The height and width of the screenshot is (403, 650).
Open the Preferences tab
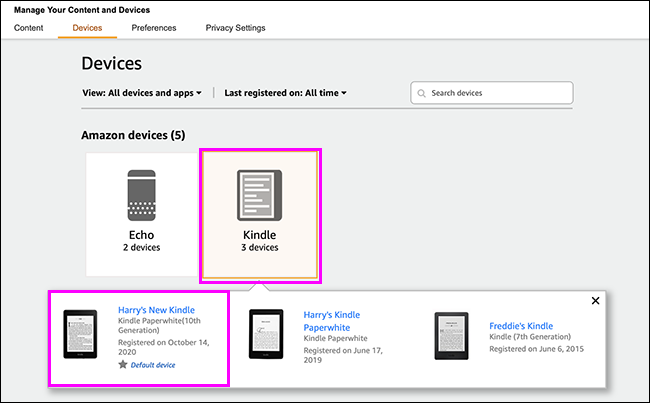[x=154, y=28]
